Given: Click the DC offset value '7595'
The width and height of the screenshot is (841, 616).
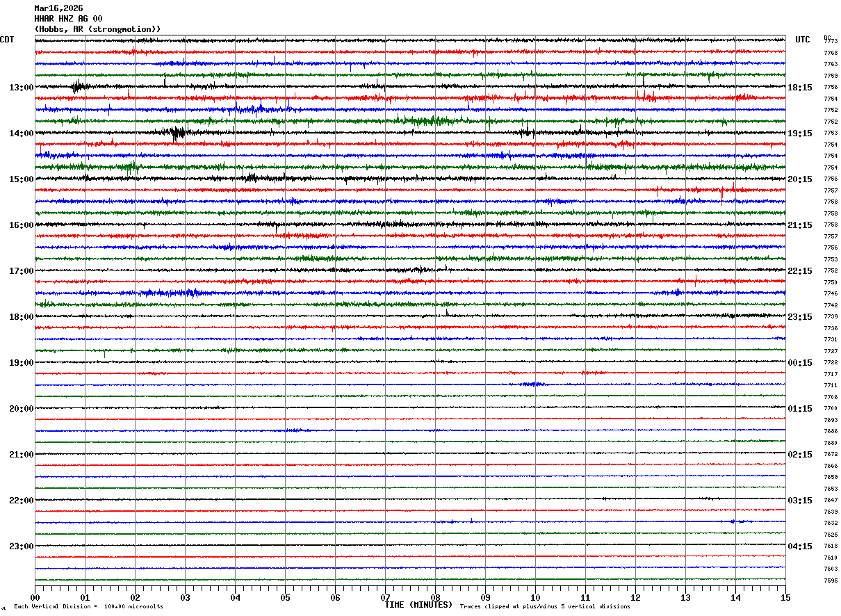Looking at the screenshot, I should pos(831,581).
